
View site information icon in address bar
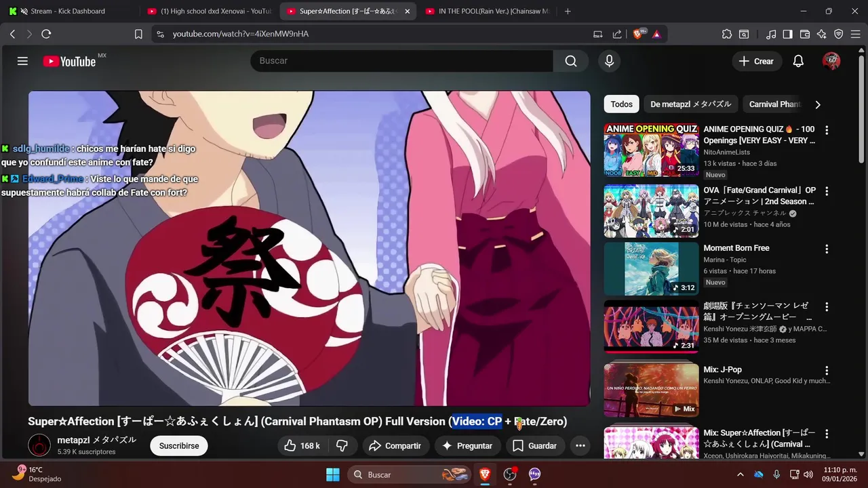click(160, 34)
